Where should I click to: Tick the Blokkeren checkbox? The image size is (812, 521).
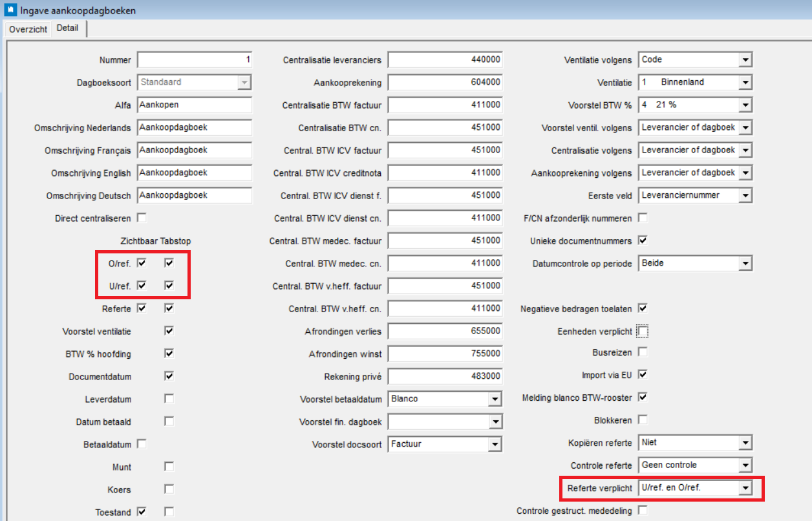[643, 420]
